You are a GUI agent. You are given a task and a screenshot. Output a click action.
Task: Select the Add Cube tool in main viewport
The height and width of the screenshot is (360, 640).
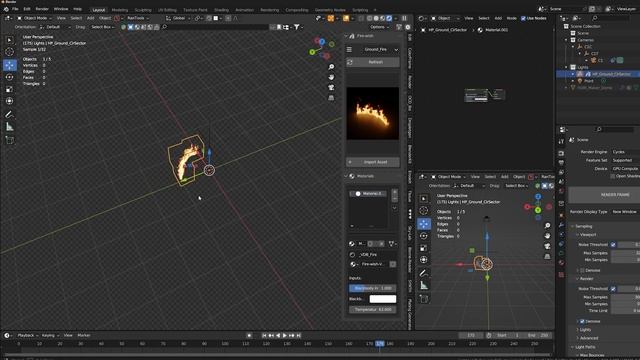9,140
